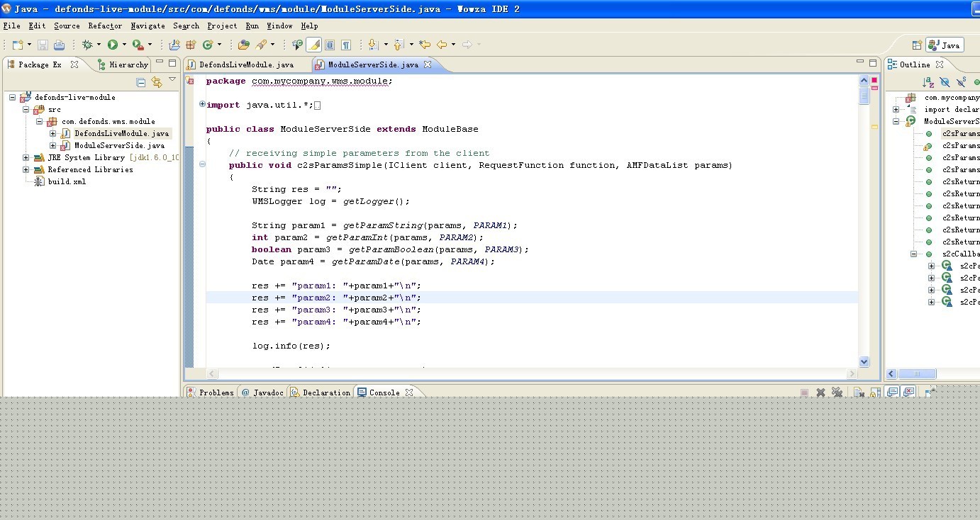The width and height of the screenshot is (980, 520).
Task: Run the program with green play button
Action: pyautogui.click(x=113, y=45)
